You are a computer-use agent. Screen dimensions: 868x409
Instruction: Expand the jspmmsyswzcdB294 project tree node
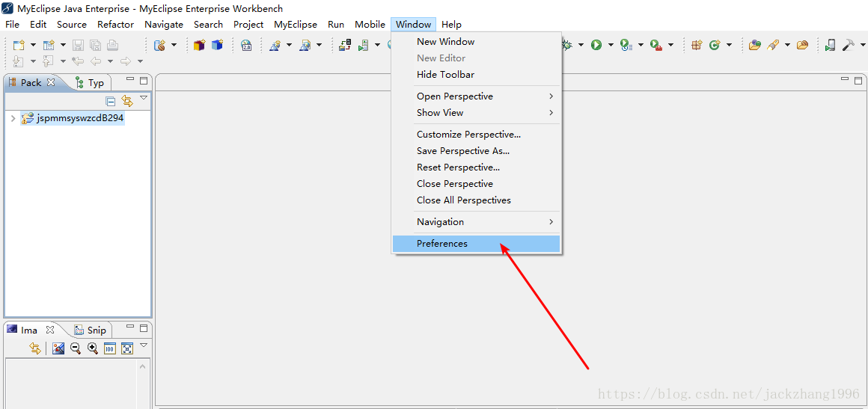[13, 118]
